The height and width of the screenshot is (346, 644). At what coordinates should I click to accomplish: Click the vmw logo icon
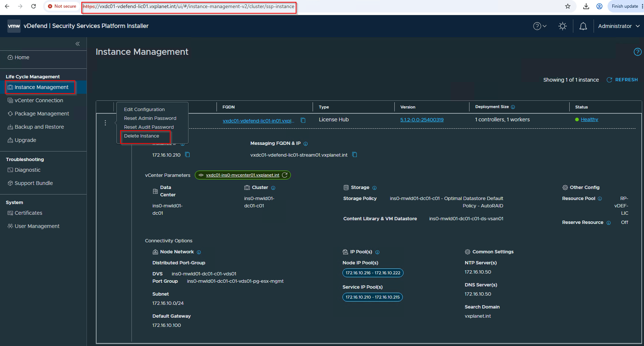14,26
